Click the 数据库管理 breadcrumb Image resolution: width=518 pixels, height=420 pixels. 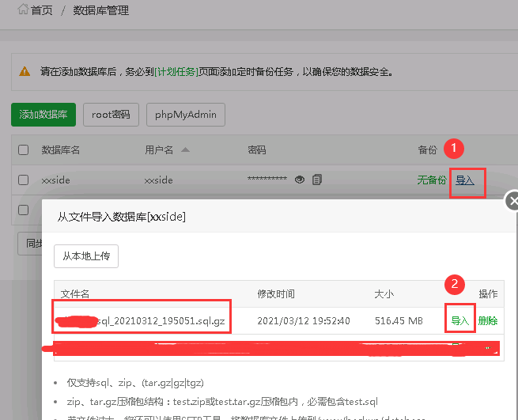(x=100, y=10)
